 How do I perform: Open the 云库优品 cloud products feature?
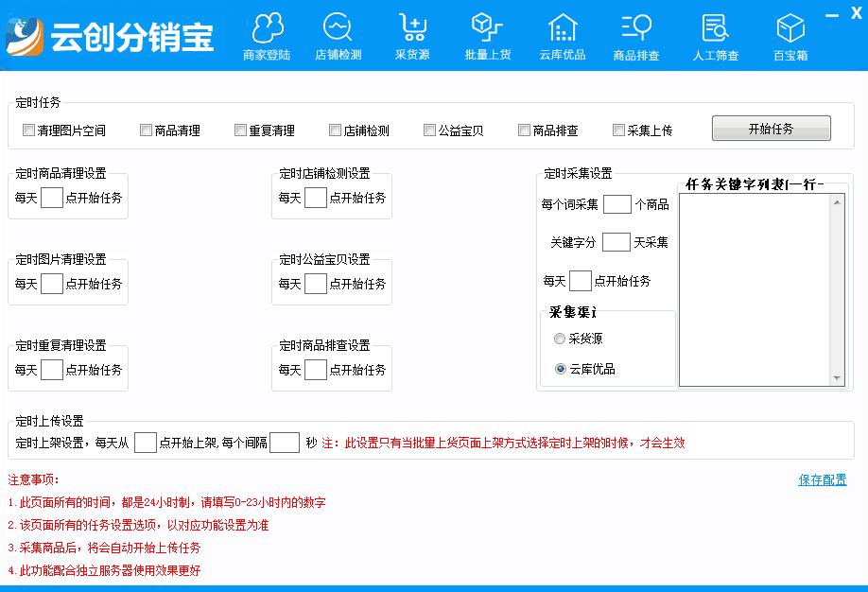tap(562, 35)
